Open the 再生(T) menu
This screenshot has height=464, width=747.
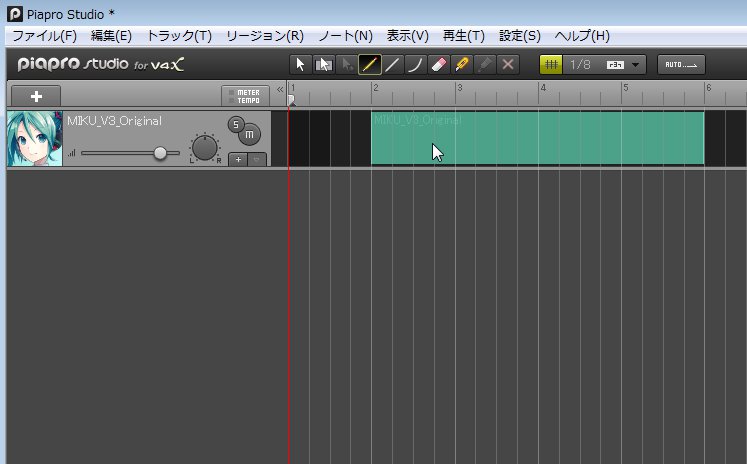[x=464, y=36]
